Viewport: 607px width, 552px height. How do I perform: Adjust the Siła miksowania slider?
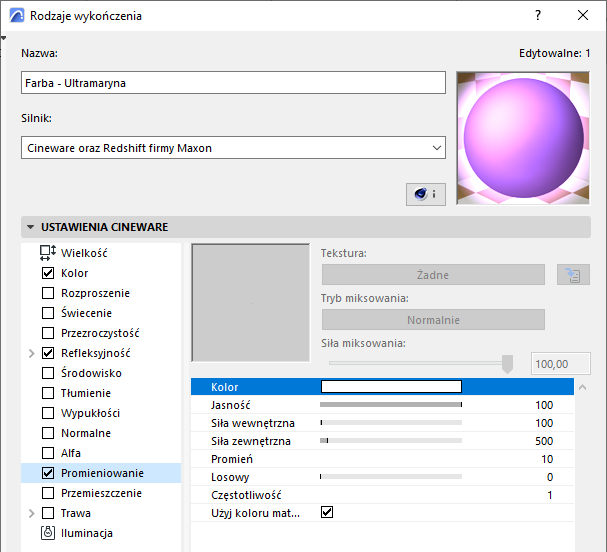[421, 363]
